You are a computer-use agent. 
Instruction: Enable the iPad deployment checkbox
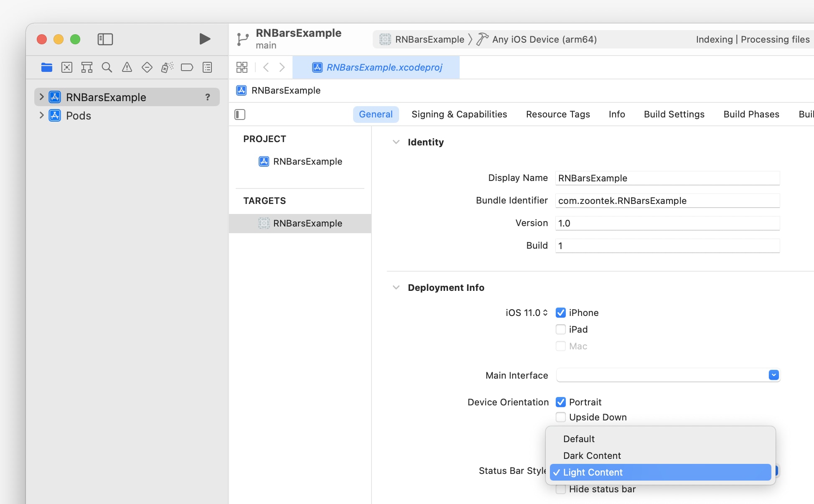coord(561,329)
